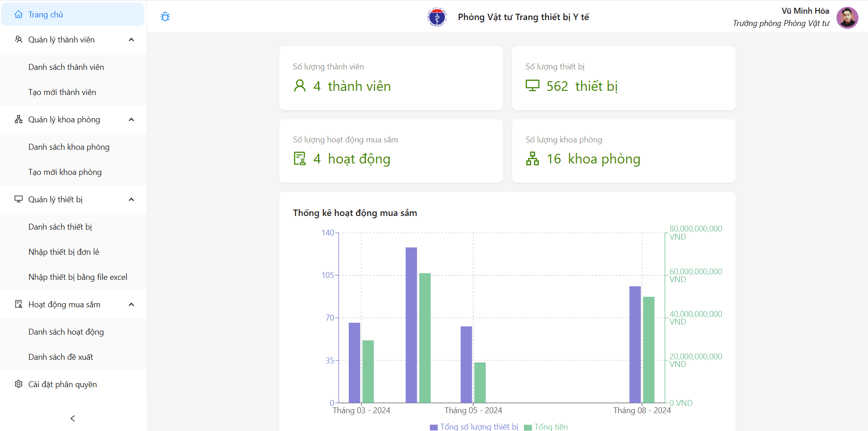Collapse Quản lý khoa phòng submenu

pyautogui.click(x=131, y=120)
